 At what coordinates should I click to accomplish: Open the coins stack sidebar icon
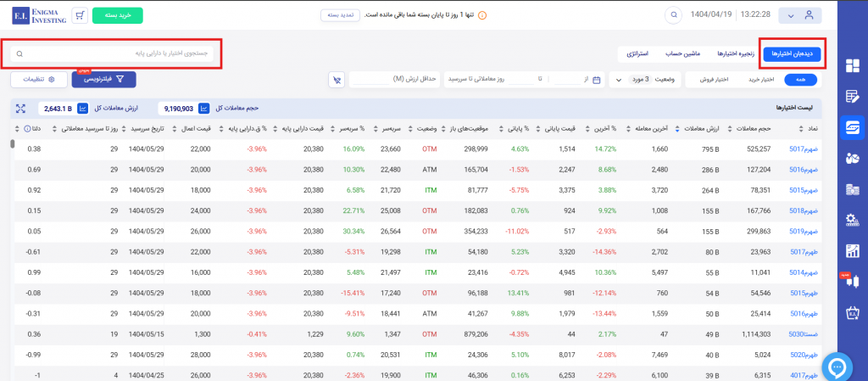(853, 190)
